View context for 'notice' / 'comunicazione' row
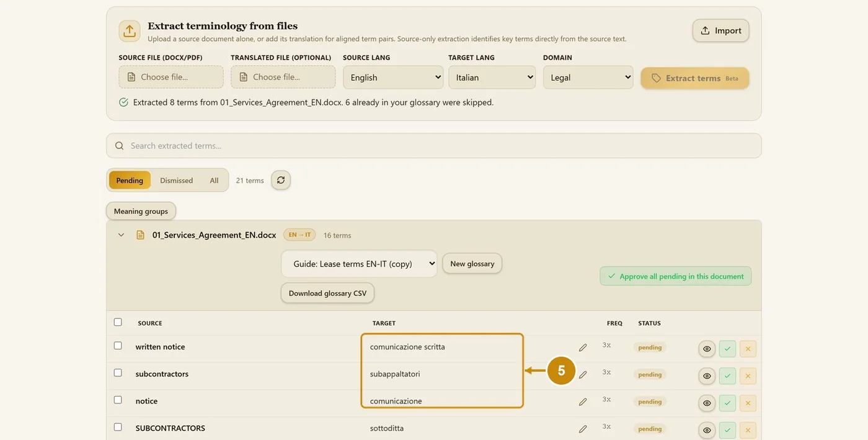The image size is (868, 440). pos(707,403)
